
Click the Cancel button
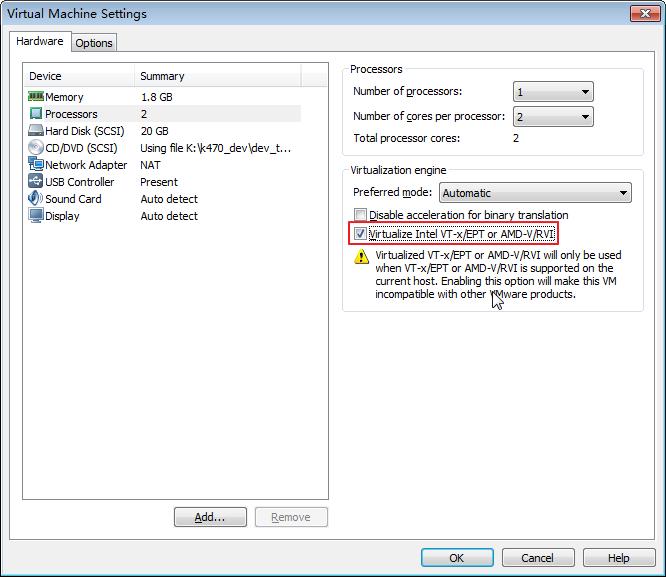(x=538, y=558)
